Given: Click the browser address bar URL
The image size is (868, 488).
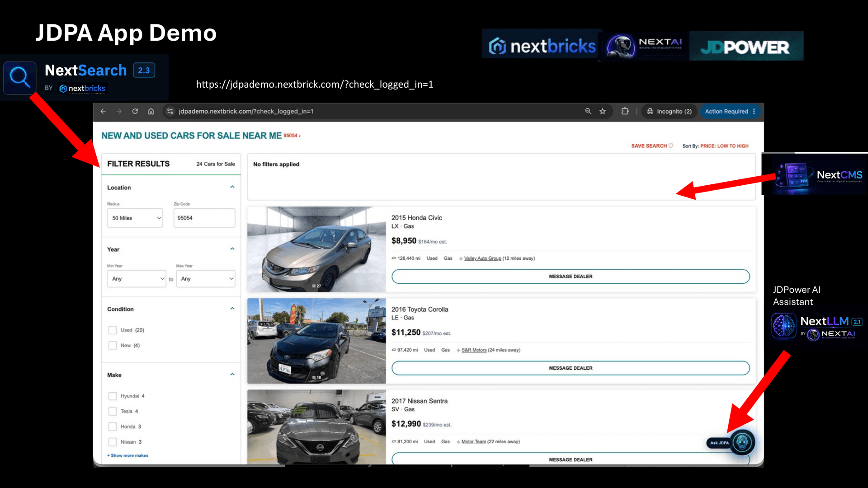Looking at the screenshot, I should (x=246, y=111).
